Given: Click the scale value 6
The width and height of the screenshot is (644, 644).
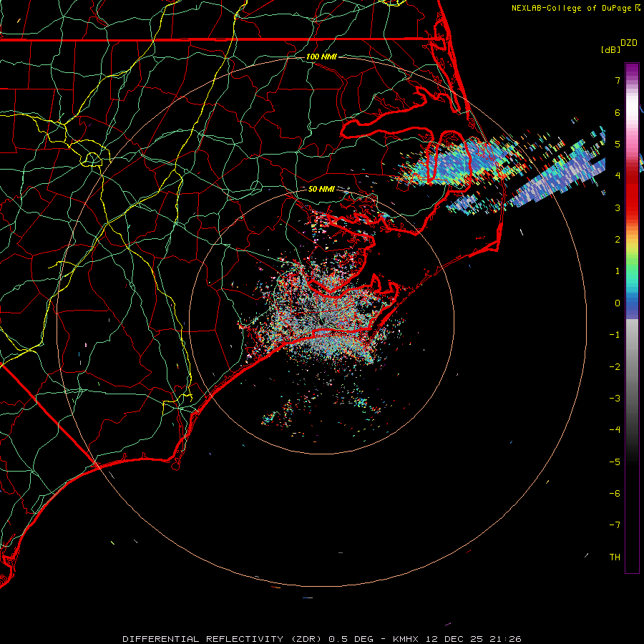Looking at the screenshot, I should coord(618,112).
